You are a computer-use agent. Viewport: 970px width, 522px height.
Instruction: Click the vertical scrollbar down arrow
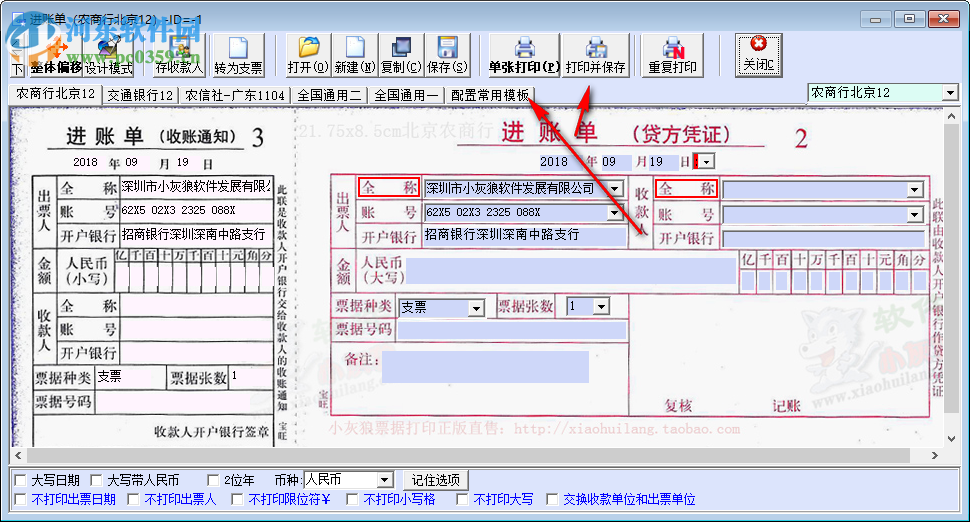click(951, 439)
